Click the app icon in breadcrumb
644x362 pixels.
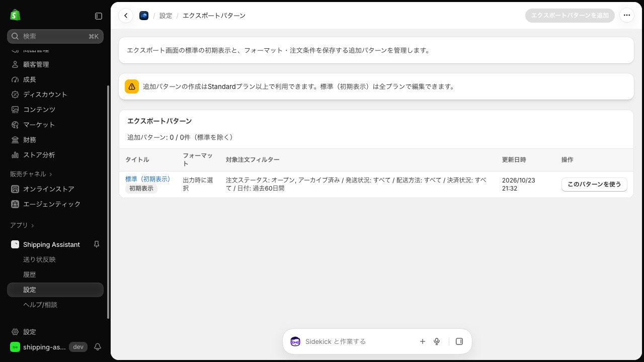tap(144, 16)
